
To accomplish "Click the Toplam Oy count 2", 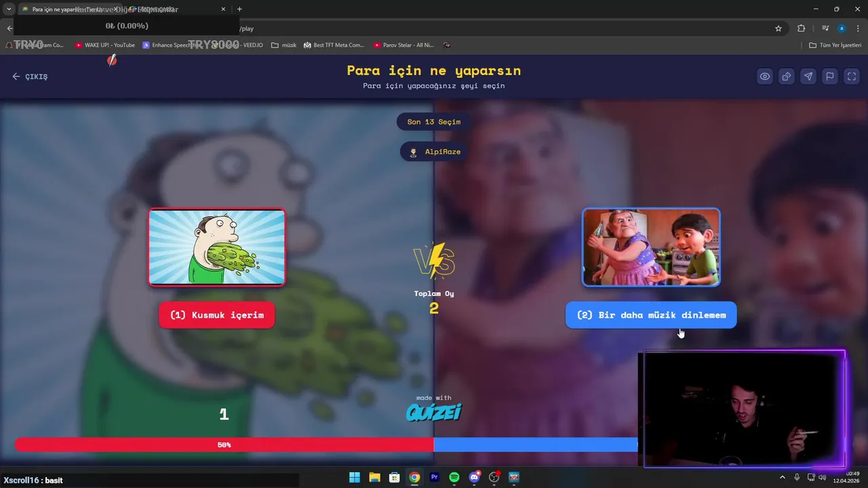I will click(x=434, y=308).
